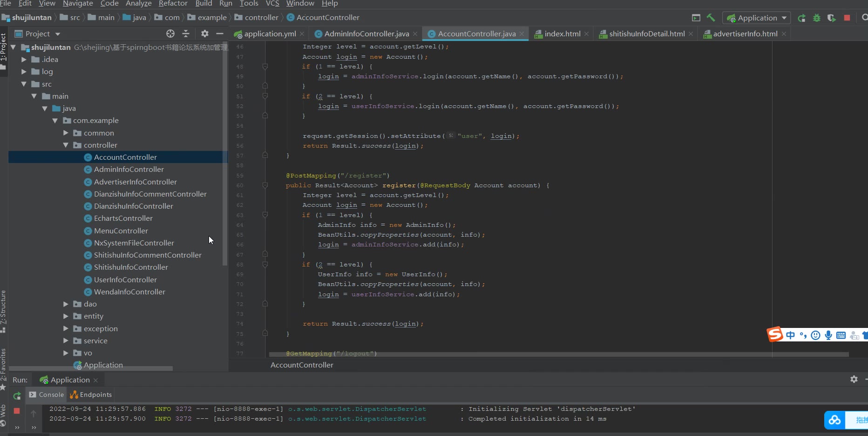Collapse all in the Project panel
This screenshot has height=436, width=868.
[186, 34]
